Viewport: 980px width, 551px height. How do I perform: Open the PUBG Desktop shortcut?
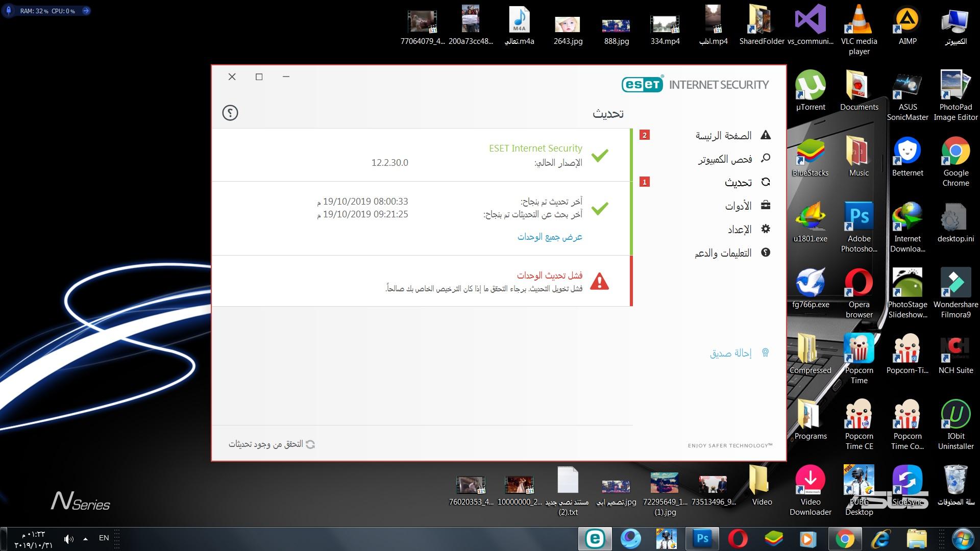click(x=859, y=490)
